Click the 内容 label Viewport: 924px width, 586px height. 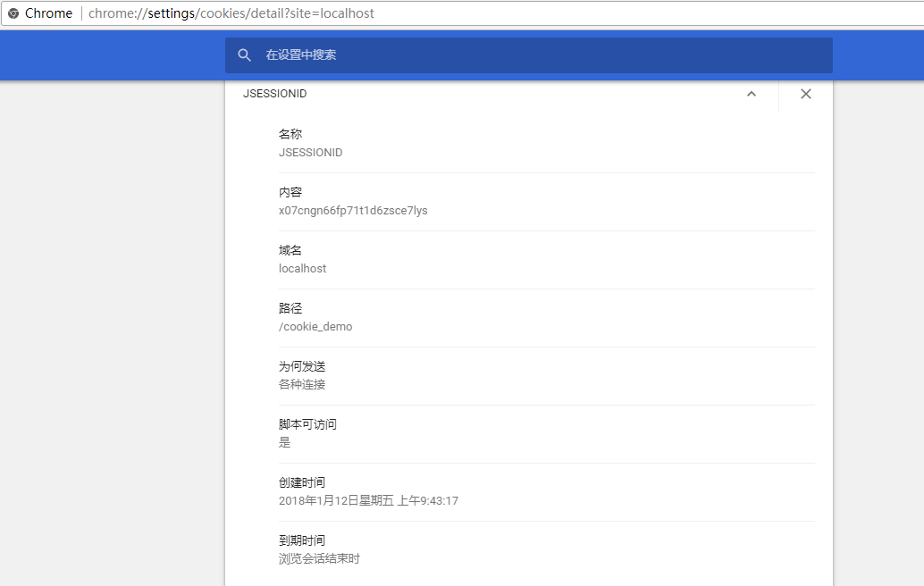click(x=290, y=193)
